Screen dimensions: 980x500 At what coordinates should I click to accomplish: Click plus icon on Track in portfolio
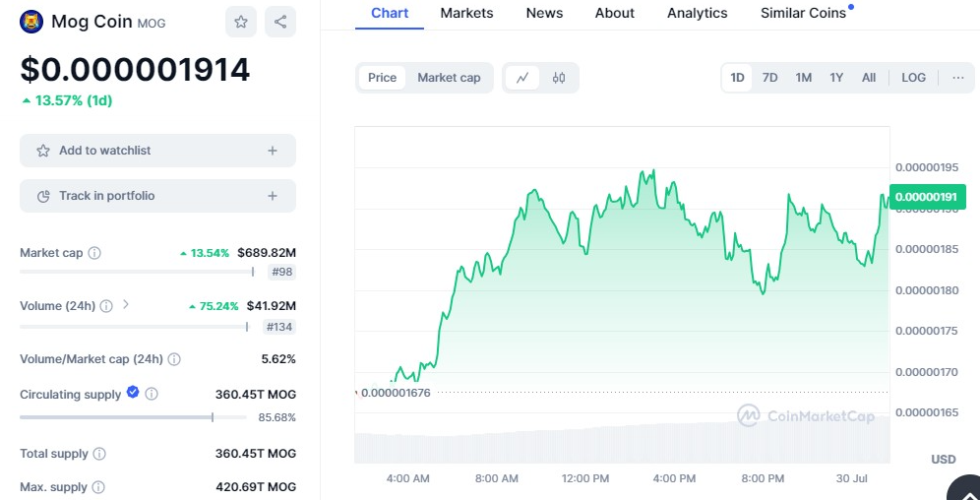(x=272, y=196)
